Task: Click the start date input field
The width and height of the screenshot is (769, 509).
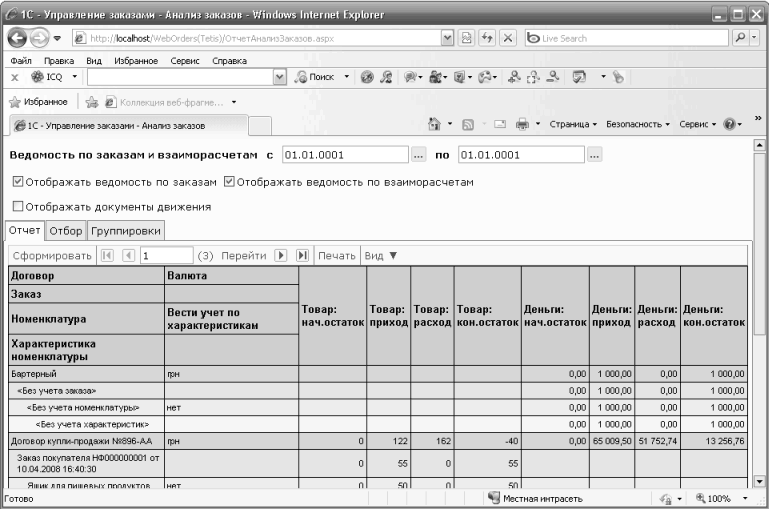Action: [x=344, y=155]
